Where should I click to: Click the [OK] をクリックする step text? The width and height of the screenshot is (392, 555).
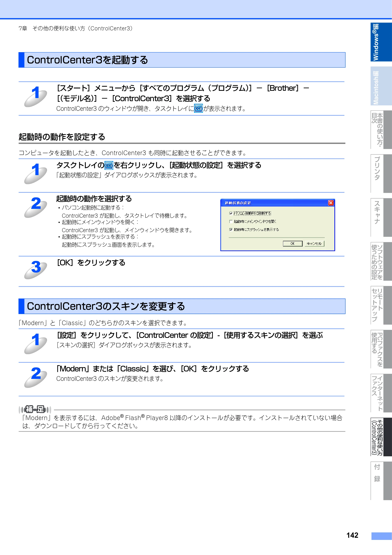pos(91,263)
